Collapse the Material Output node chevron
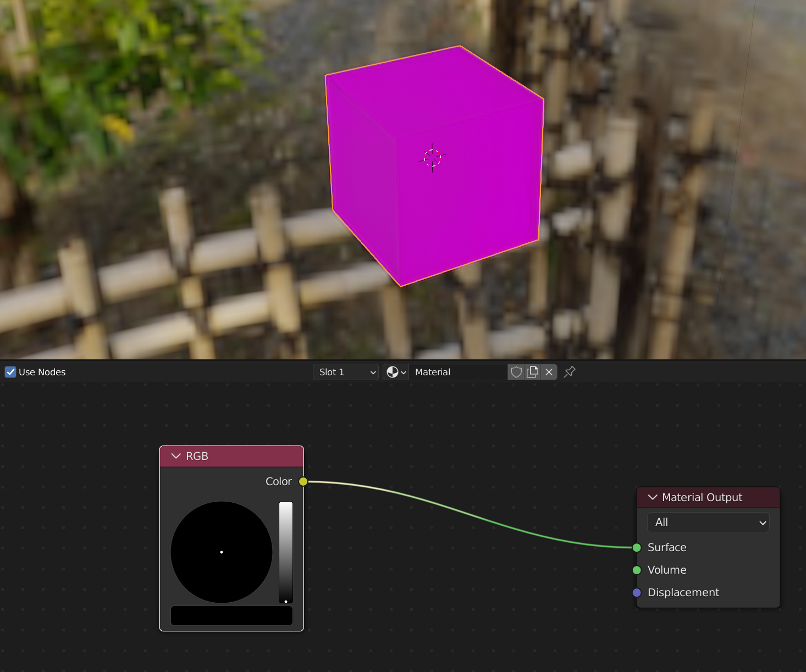This screenshot has height=672, width=806. pyautogui.click(x=652, y=497)
